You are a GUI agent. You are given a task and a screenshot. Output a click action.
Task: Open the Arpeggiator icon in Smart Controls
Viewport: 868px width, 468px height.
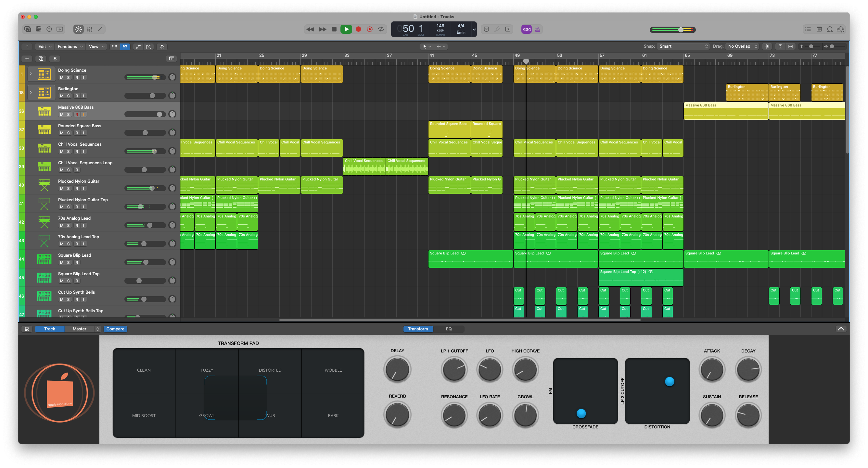click(x=841, y=329)
